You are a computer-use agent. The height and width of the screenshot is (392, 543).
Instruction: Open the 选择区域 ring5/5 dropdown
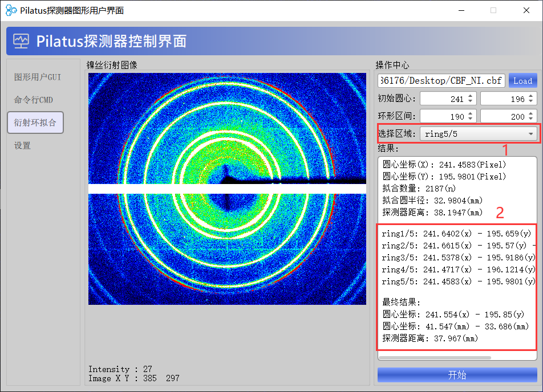coord(479,134)
